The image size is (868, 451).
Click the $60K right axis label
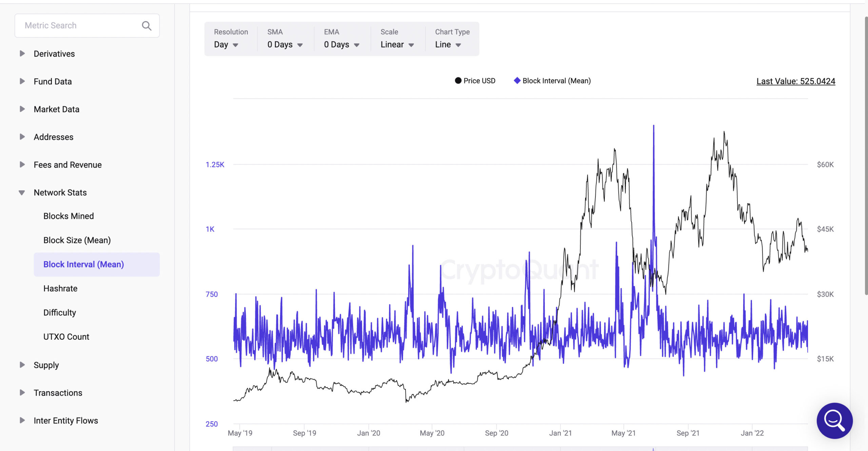(825, 165)
